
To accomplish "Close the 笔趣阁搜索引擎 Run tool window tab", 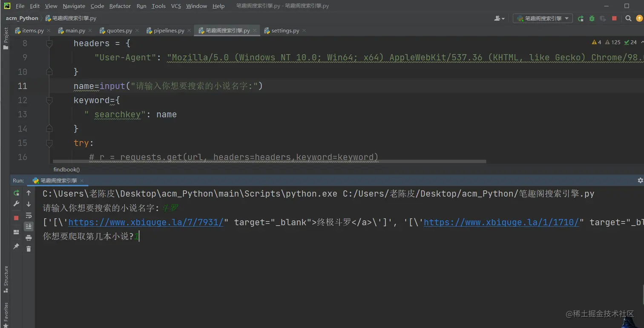I will (82, 181).
